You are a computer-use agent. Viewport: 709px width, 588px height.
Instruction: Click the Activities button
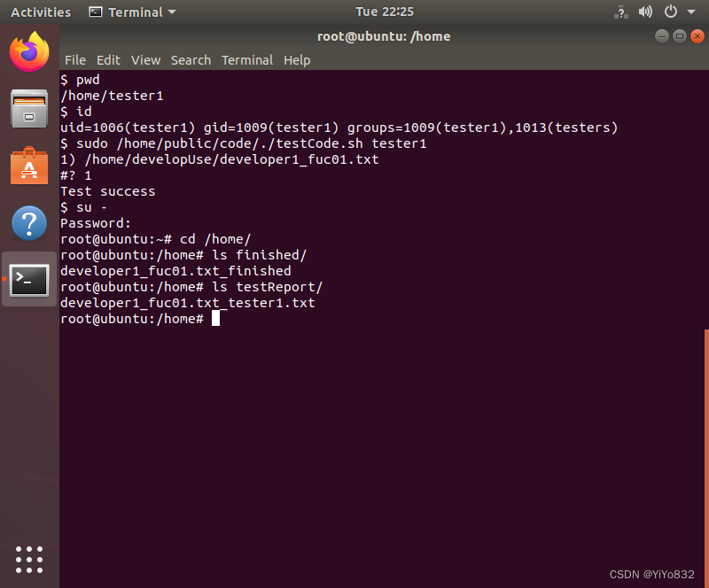coord(40,12)
